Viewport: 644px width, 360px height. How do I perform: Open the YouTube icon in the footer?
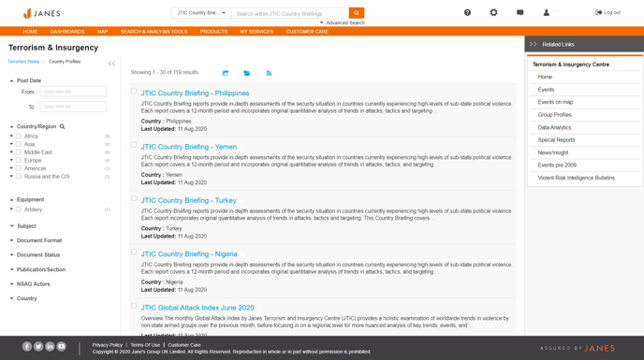pyautogui.click(x=61, y=347)
